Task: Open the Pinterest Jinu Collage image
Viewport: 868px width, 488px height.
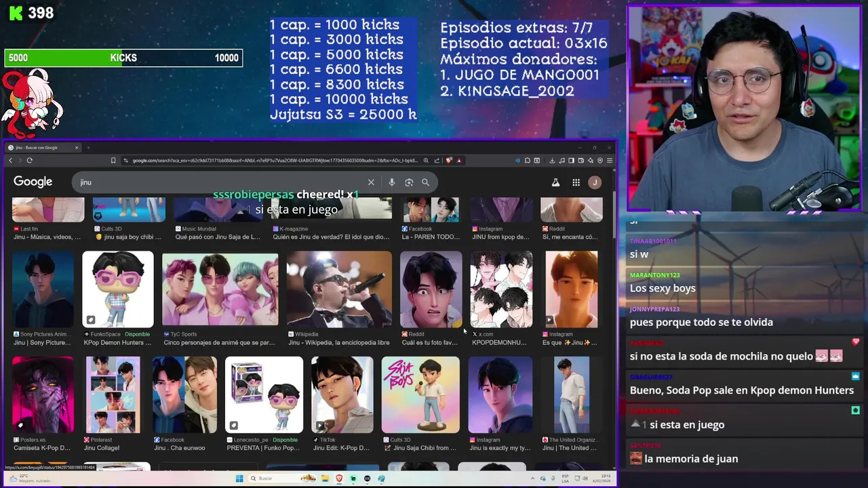Action: coord(113,395)
